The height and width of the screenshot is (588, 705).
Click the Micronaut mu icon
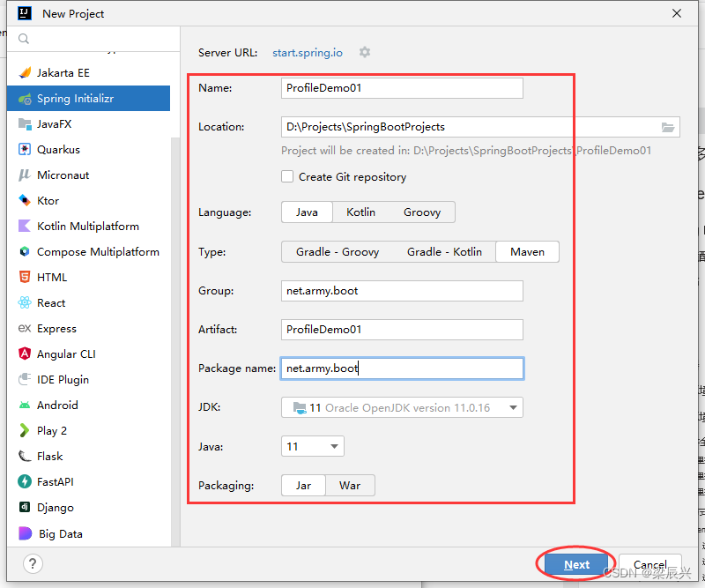(x=25, y=175)
